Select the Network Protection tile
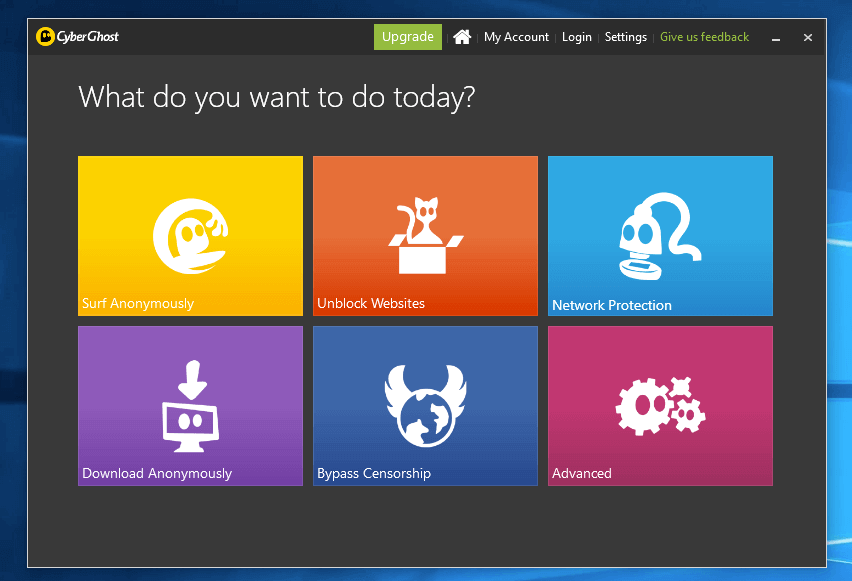This screenshot has height=581, width=852. pos(660,236)
